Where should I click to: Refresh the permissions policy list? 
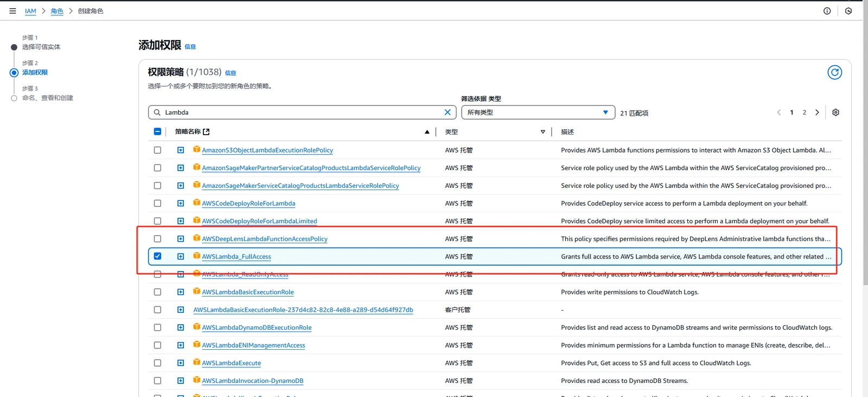tap(834, 72)
